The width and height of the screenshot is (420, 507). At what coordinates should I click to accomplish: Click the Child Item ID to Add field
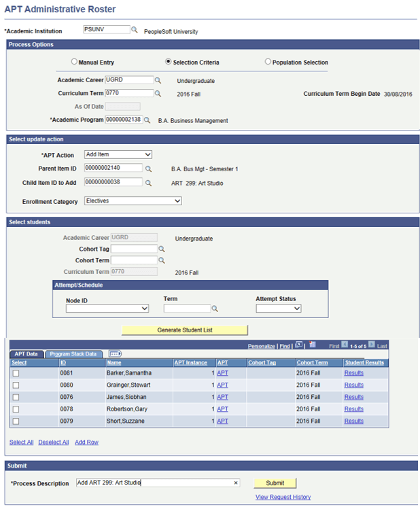pos(113,182)
